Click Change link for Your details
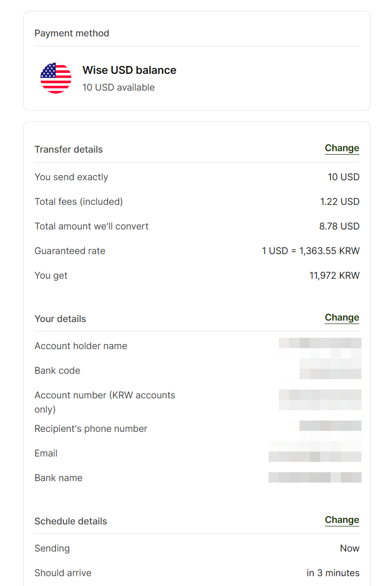 coord(342,318)
